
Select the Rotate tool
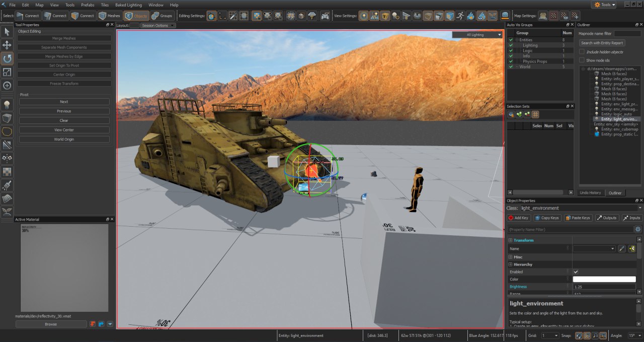(7, 59)
